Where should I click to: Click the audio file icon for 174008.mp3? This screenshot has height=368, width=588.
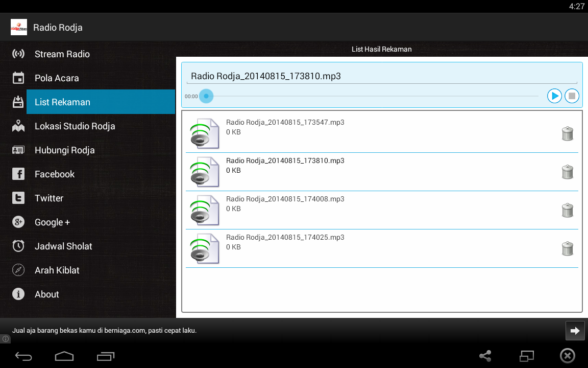(204, 210)
